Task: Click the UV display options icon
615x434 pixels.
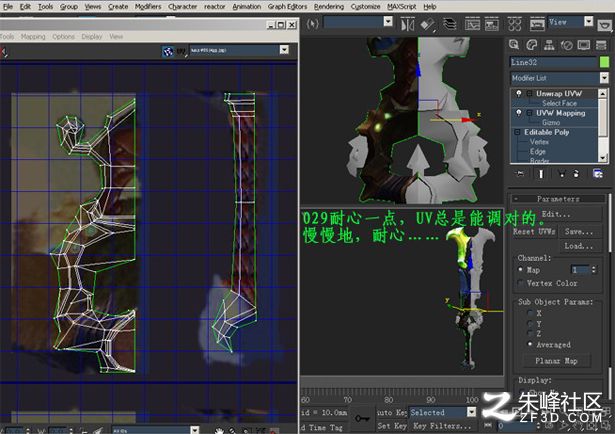Action: coord(182,51)
